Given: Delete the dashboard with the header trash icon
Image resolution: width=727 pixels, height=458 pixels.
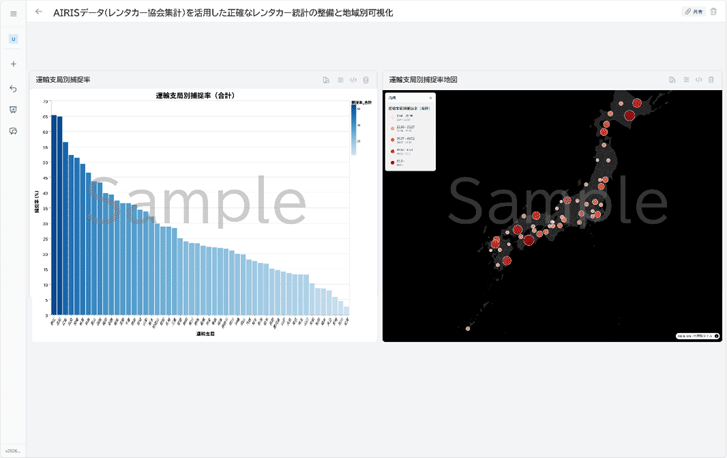Looking at the screenshot, I should click(714, 12).
